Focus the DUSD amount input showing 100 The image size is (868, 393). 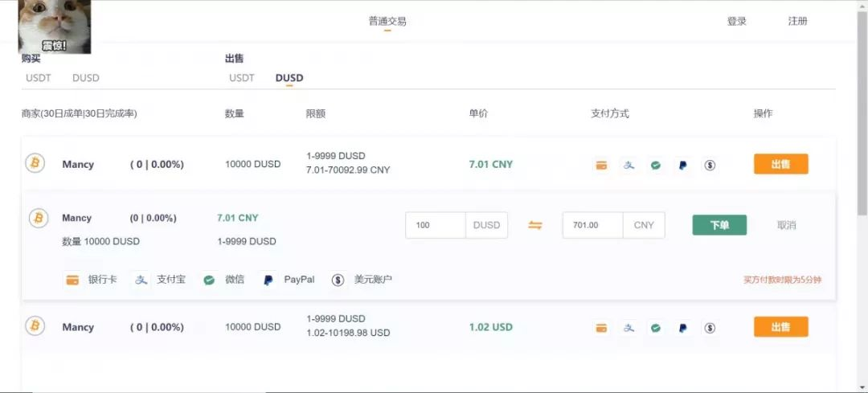click(x=436, y=225)
